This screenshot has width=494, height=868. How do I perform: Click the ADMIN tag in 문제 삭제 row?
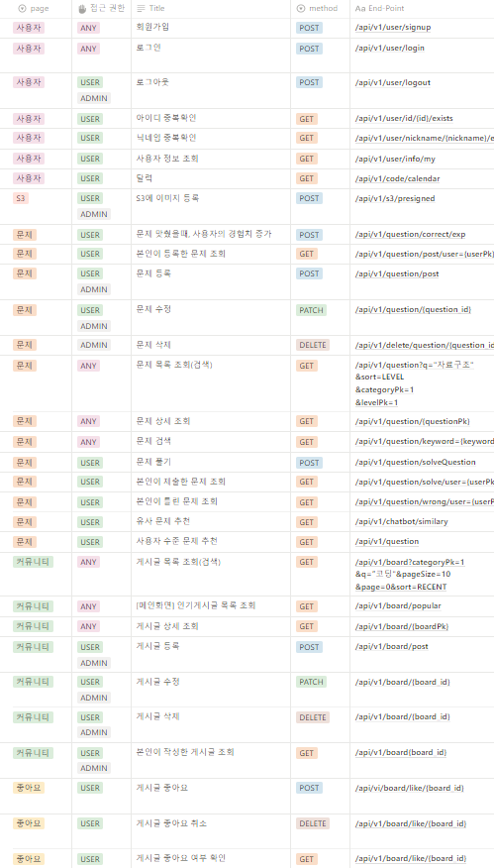tap(94, 345)
